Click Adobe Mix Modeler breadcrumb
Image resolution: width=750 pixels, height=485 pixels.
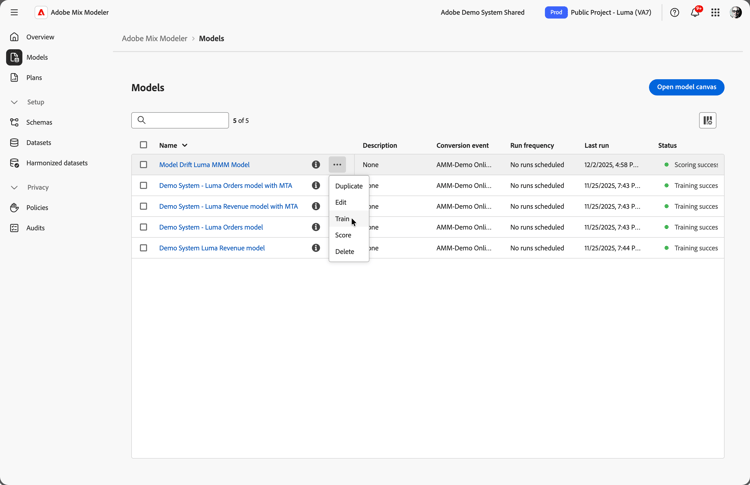[154, 38]
